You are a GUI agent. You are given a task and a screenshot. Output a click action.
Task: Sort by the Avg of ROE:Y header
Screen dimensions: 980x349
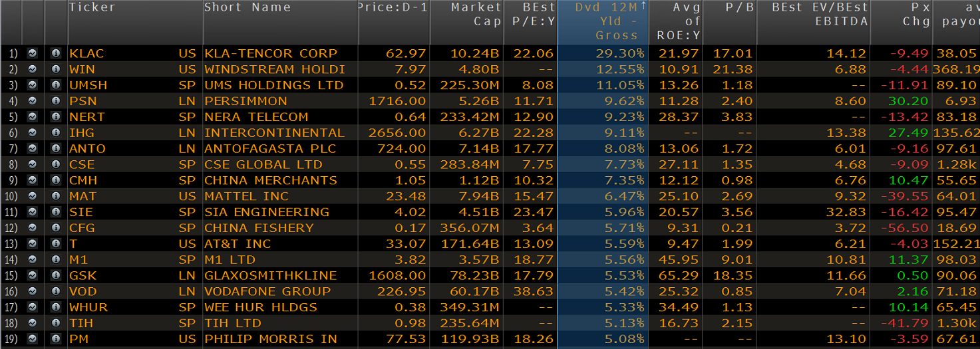coord(675,23)
